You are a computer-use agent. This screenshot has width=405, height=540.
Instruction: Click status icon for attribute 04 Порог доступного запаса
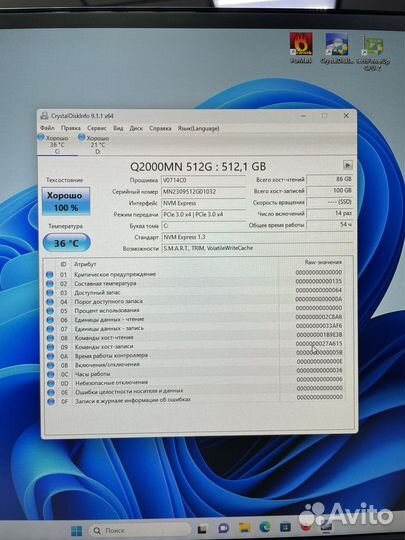click(50, 302)
